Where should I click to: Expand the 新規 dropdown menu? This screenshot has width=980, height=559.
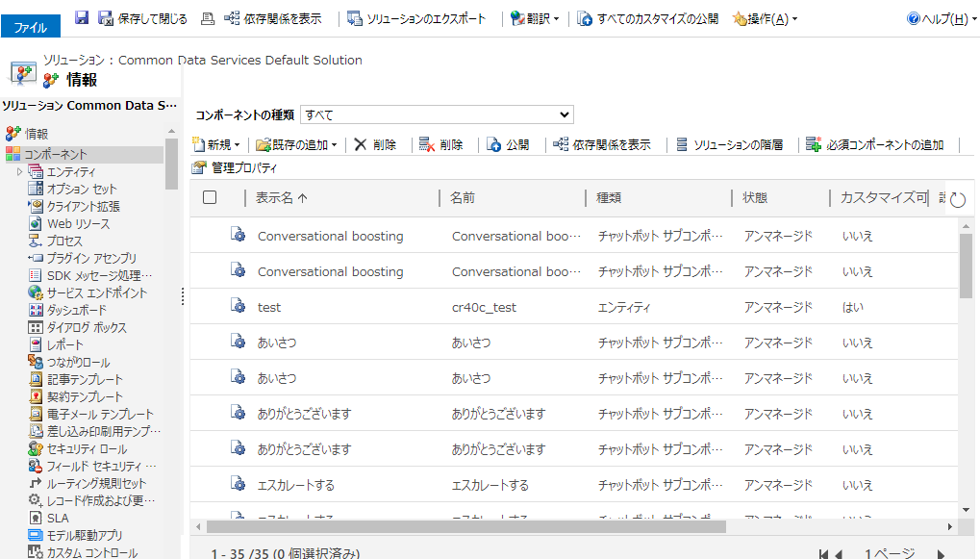point(216,144)
